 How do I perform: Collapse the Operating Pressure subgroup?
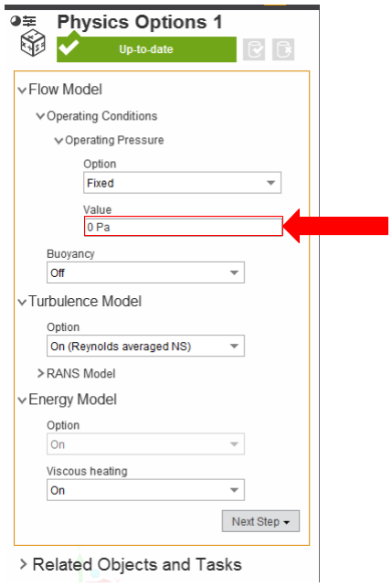58,141
